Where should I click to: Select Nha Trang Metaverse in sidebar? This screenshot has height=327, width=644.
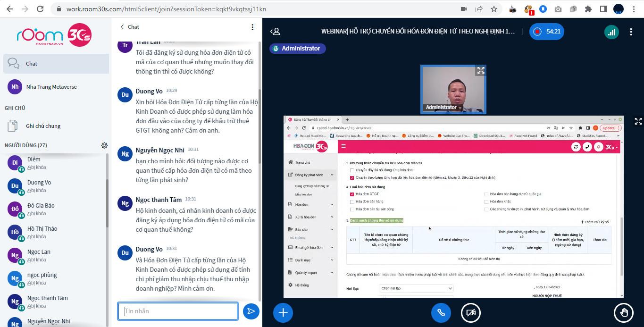point(51,87)
